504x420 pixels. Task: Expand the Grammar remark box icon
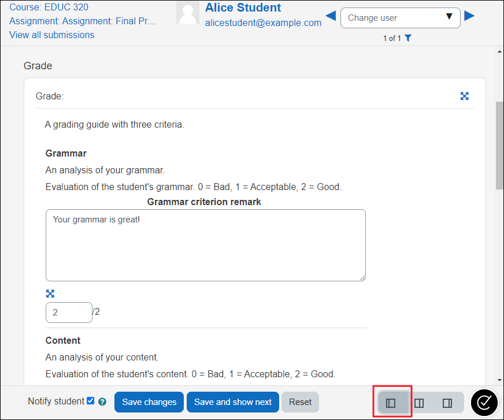tap(50, 293)
